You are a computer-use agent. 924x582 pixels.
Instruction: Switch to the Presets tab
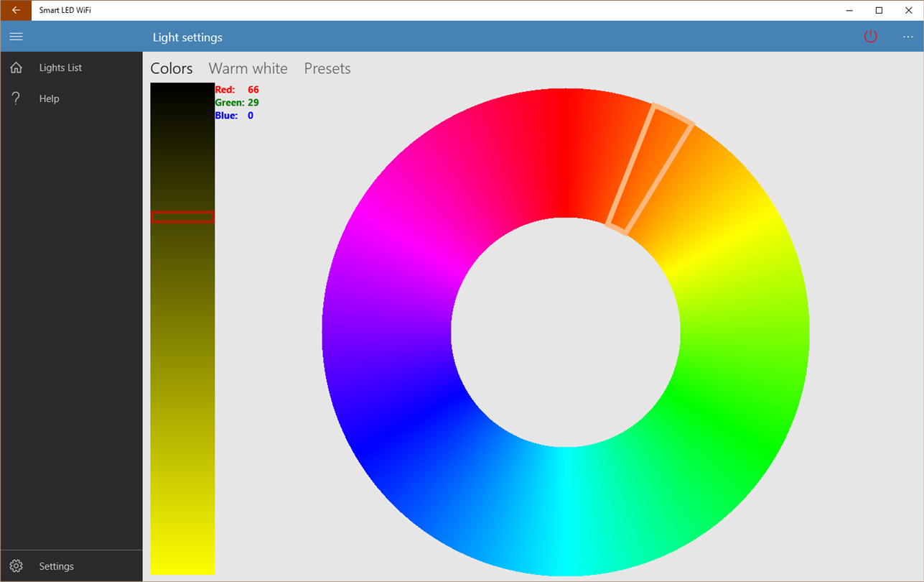327,68
